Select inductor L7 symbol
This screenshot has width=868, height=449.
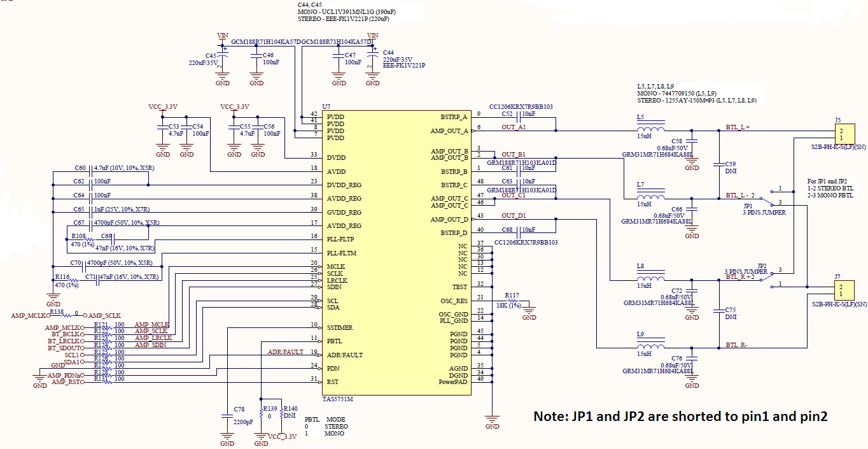pos(650,194)
